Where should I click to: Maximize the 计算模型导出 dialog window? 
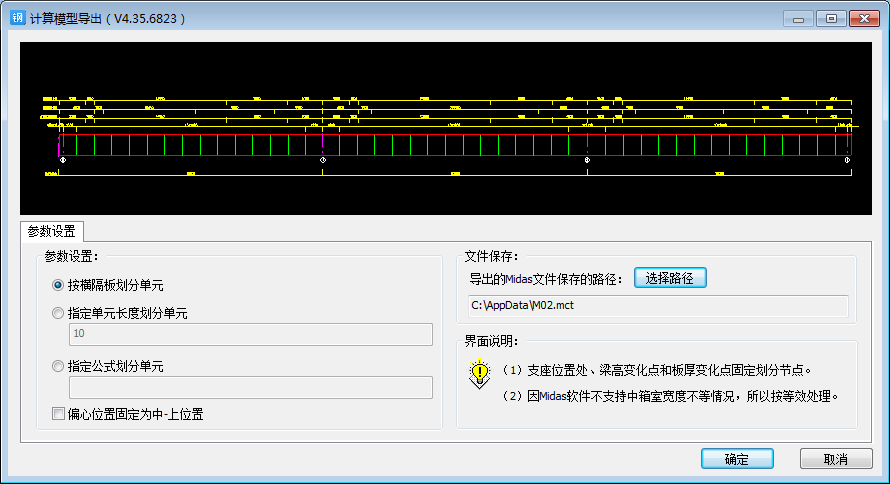[830, 18]
